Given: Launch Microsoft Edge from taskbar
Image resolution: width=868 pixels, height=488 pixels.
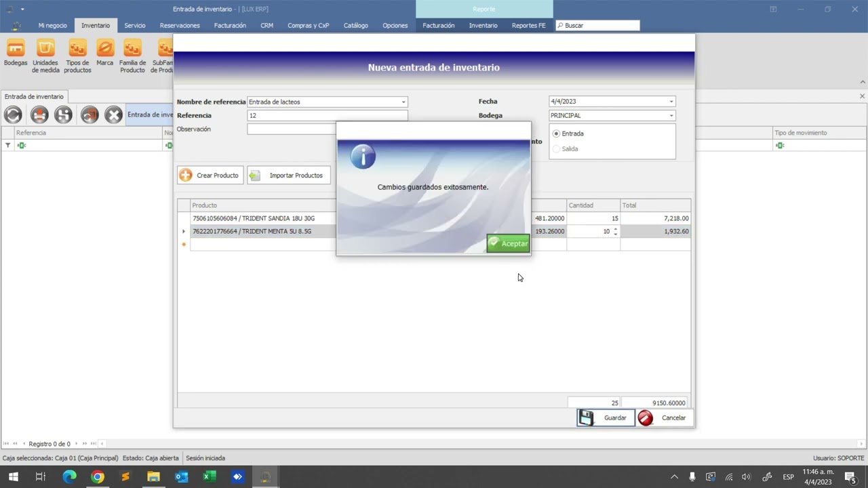Looking at the screenshot, I should [69, 477].
